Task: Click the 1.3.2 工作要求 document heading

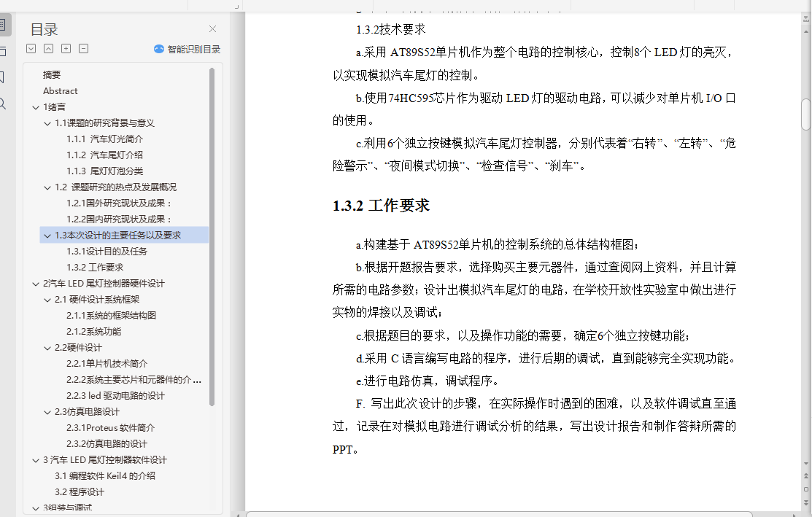Action: (x=381, y=206)
